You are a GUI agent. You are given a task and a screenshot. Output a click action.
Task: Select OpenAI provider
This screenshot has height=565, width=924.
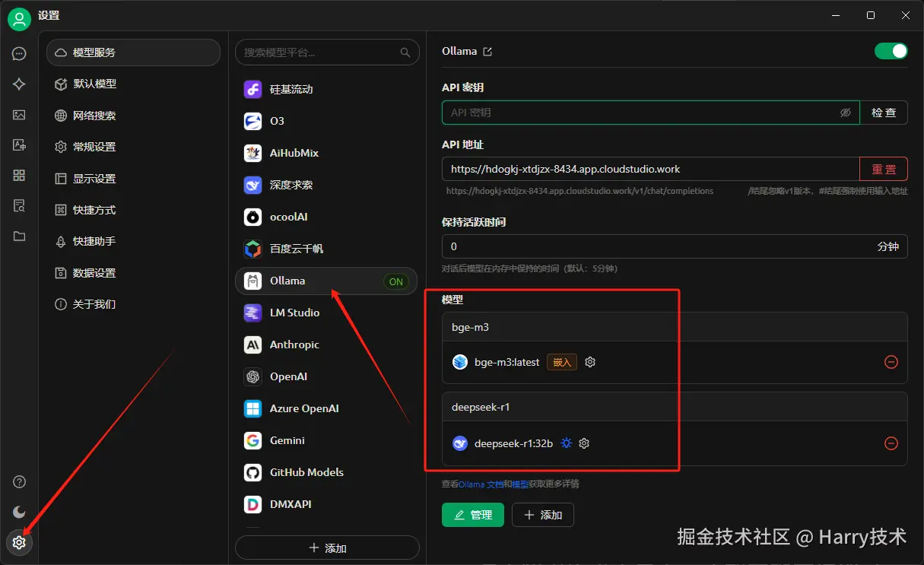(x=327, y=376)
